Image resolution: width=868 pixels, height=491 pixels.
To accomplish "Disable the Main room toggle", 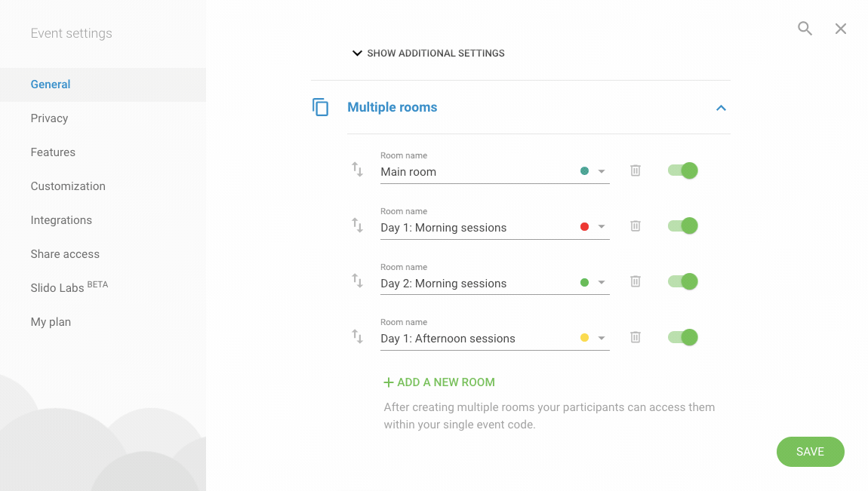I will click(682, 170).
